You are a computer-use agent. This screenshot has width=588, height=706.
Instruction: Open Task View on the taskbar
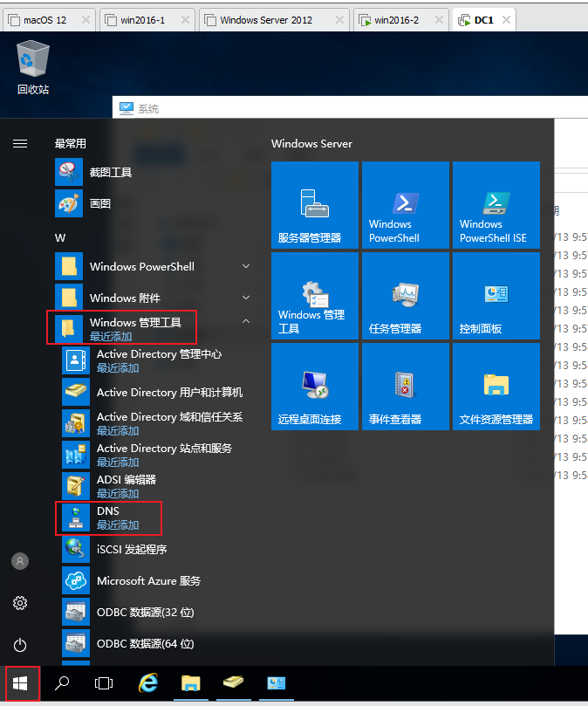coord(104,683)
